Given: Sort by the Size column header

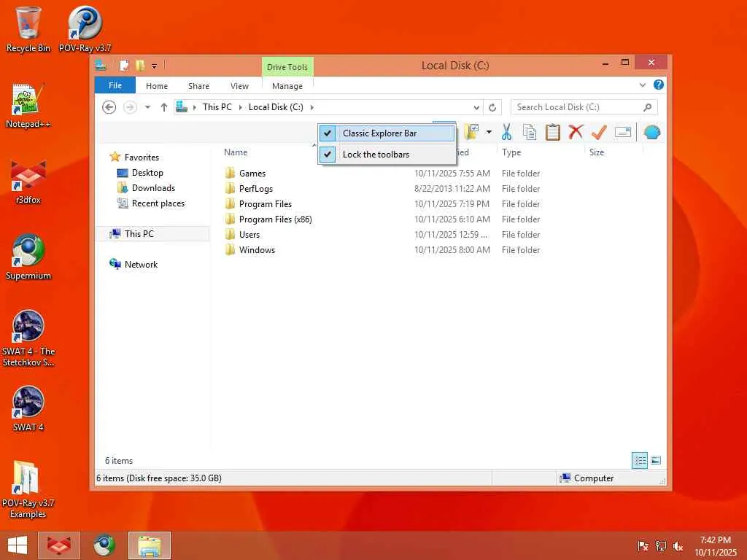Looking at the screenshot, I should 597,152.
